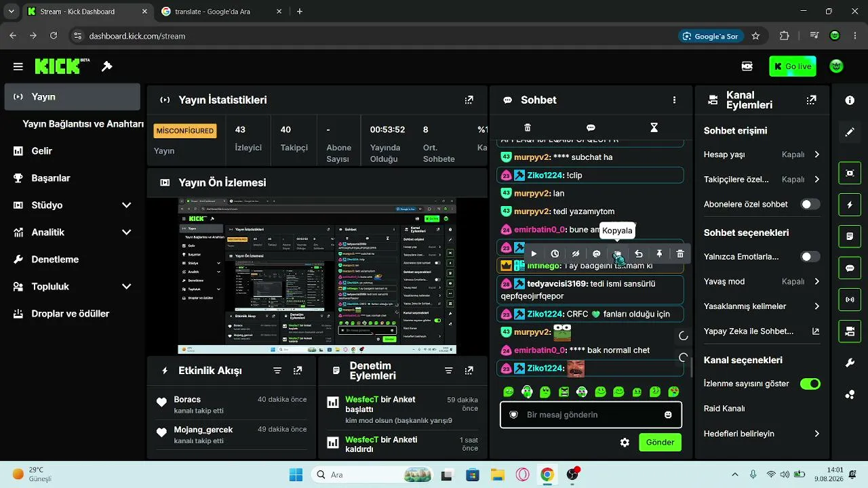This screenshot has width=868, height=488.
Task: Open Yayın Bağlantısı ve Anahtarı page
Action: 83,124
